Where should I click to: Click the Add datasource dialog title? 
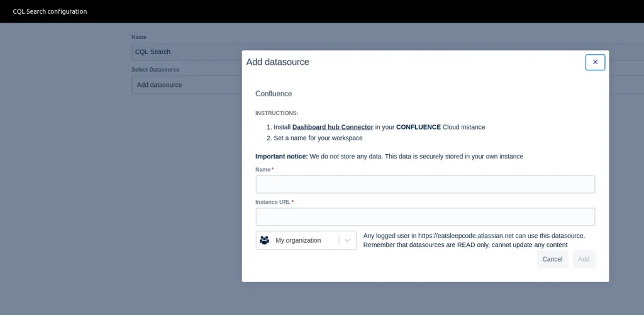(x=277, y=62)
